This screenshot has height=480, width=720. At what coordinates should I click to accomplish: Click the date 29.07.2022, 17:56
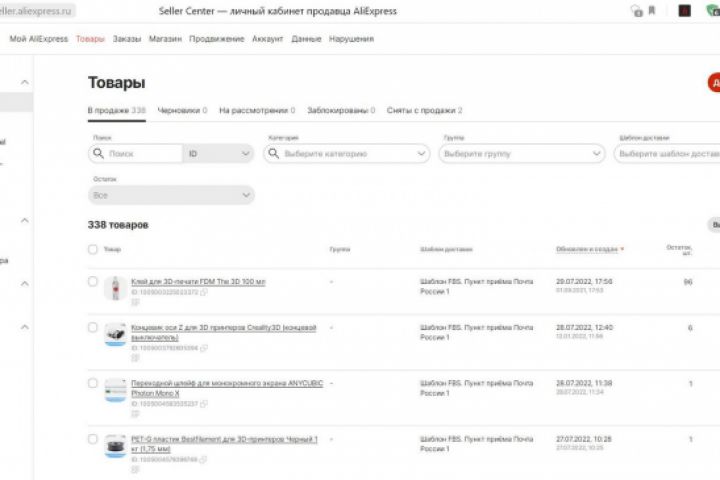(x=584, y=281)
